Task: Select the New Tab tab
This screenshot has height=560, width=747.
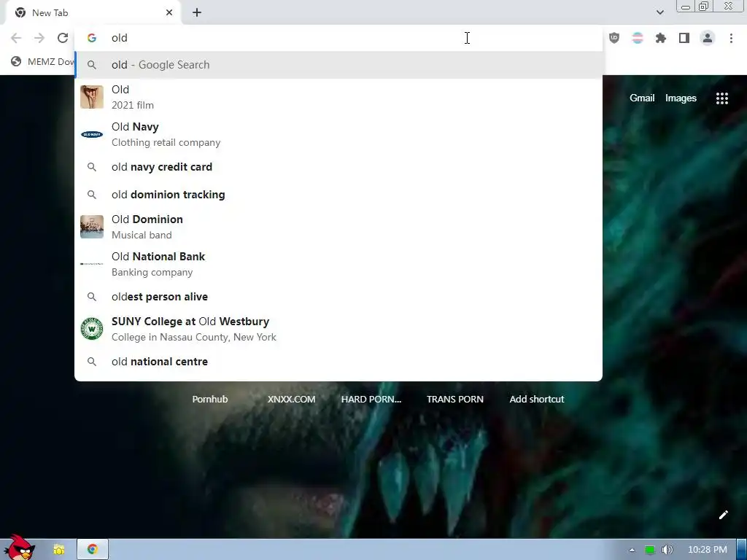Action: pos(93,13)
